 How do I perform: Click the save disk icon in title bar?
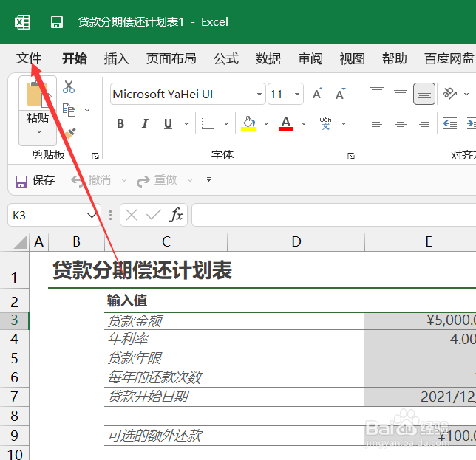tap(56, 22)
